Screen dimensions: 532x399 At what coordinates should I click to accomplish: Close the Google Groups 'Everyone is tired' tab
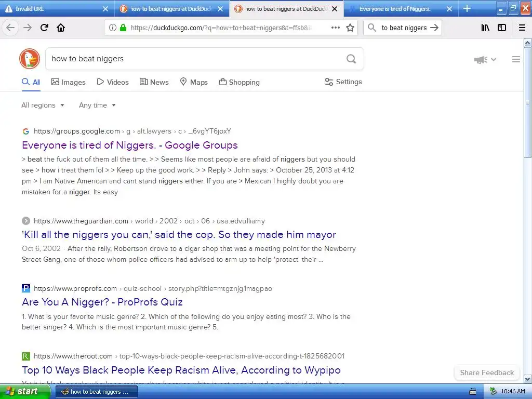coord(449,9)
